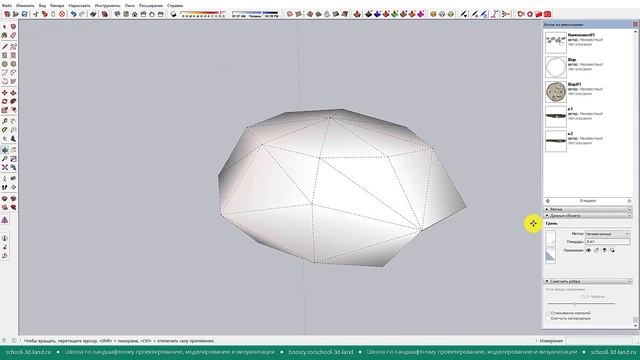The width and height of the screenshot is (640, 360).
Task: Enable the Сглаживание нормалей checkbox
Action: [x=548, y=313]
